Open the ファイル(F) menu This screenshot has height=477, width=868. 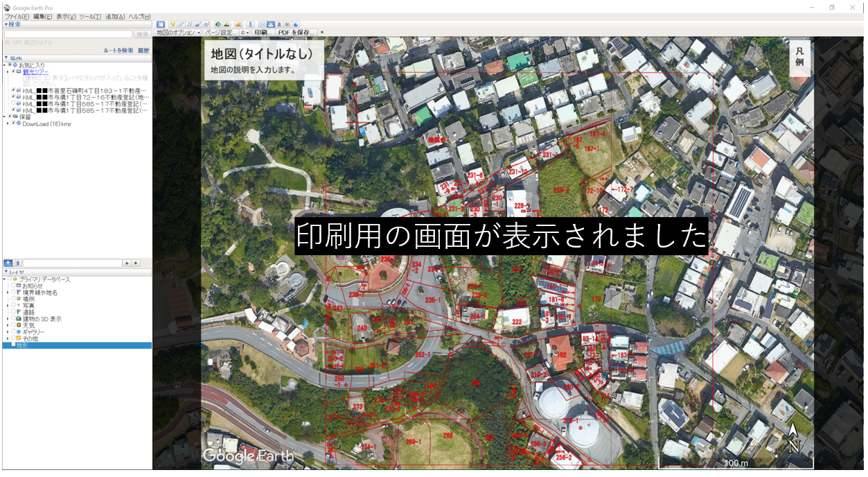coord(17,16)
